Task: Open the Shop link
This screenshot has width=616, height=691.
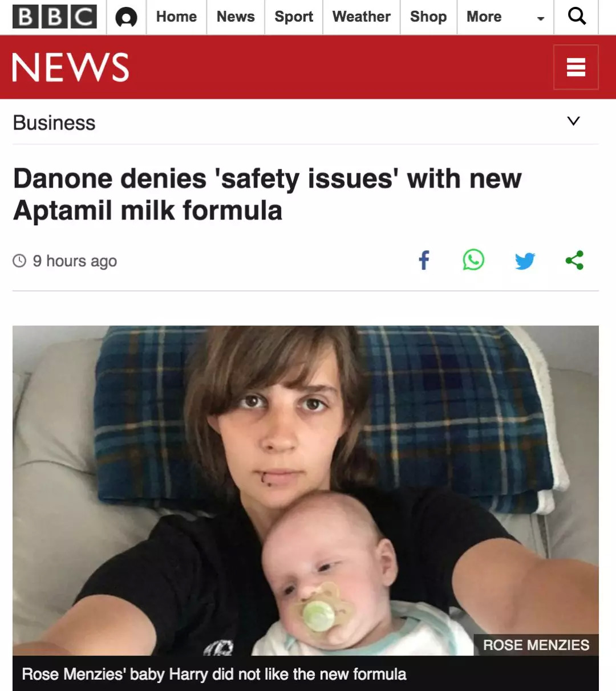Action: 428,17
